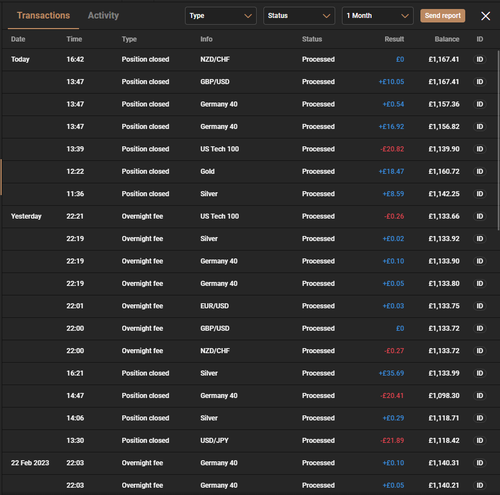Open ID badge for GBP/USD +£10.05 row
500x495 pixels.
(480, 82)
